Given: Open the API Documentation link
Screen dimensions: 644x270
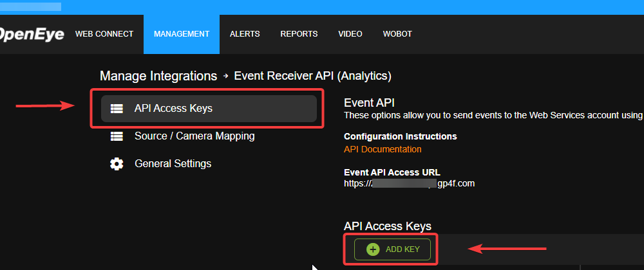Looking at the screenshot, I should tap(383, 149).
